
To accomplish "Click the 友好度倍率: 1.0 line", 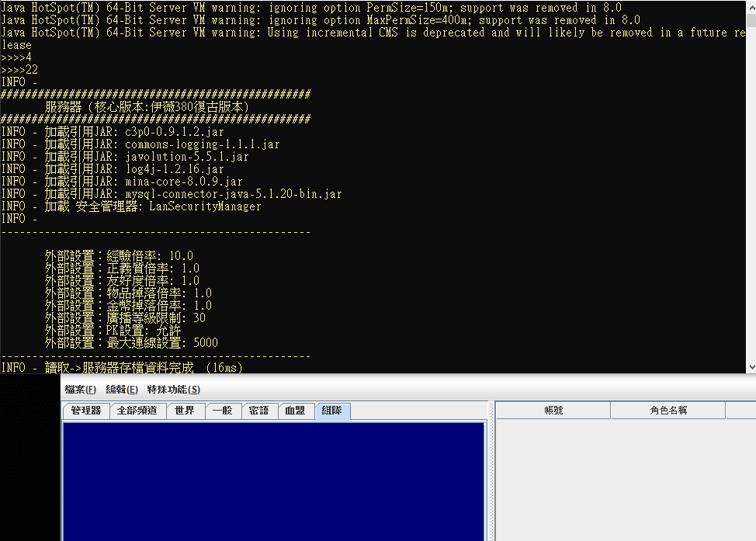I will [122, 281].
